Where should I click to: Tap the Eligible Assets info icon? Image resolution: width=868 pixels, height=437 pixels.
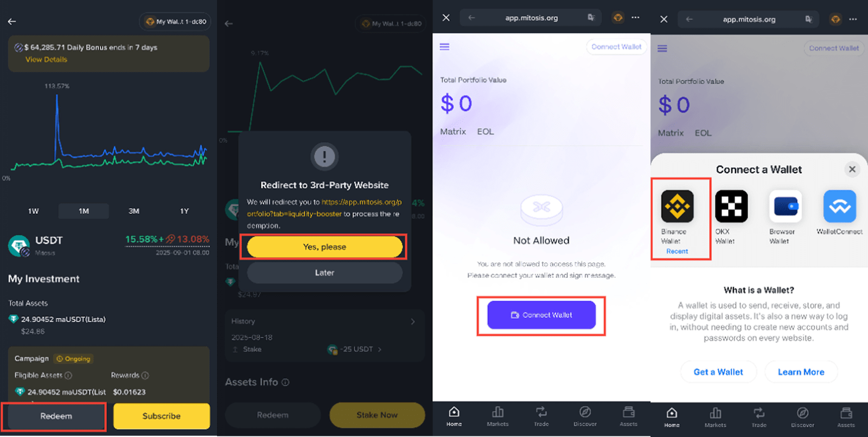point(68,375)
